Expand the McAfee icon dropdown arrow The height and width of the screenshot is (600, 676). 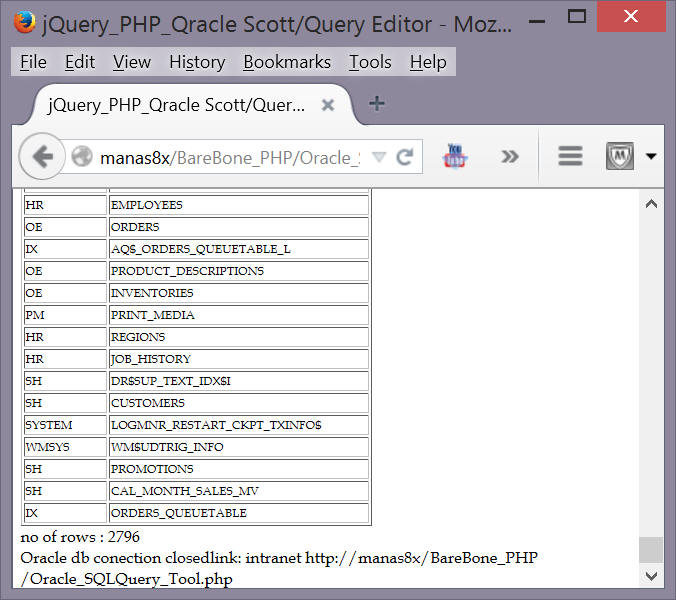(x=651, y=156)
